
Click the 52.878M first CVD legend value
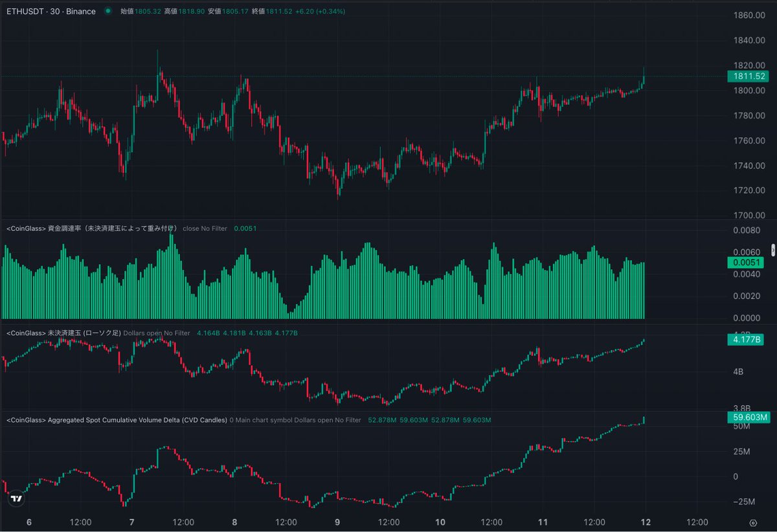(381, 420)
